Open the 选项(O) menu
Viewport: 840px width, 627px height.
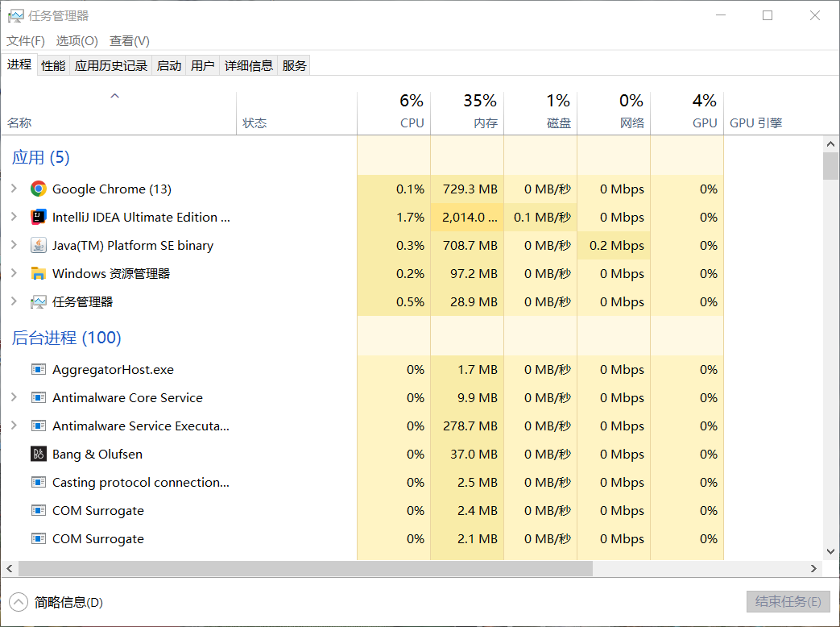point(77,41)
